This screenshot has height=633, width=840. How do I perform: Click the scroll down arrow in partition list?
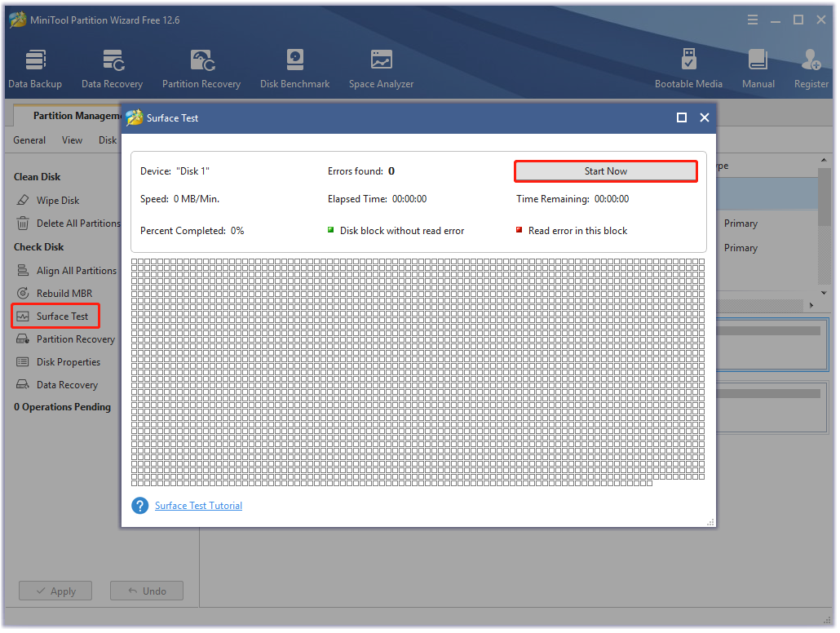[824, 293]
